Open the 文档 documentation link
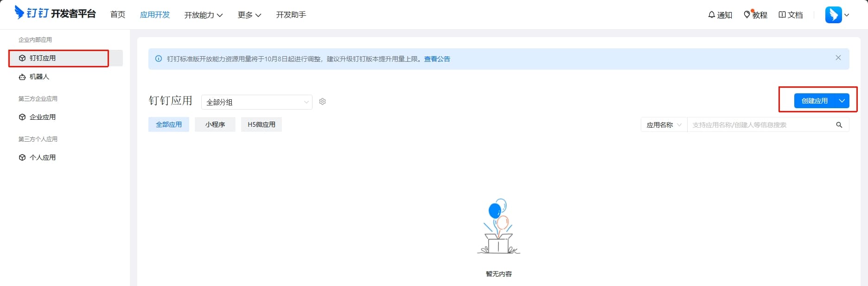The width and height of the screenshot is (868, 286). [791, 15]
